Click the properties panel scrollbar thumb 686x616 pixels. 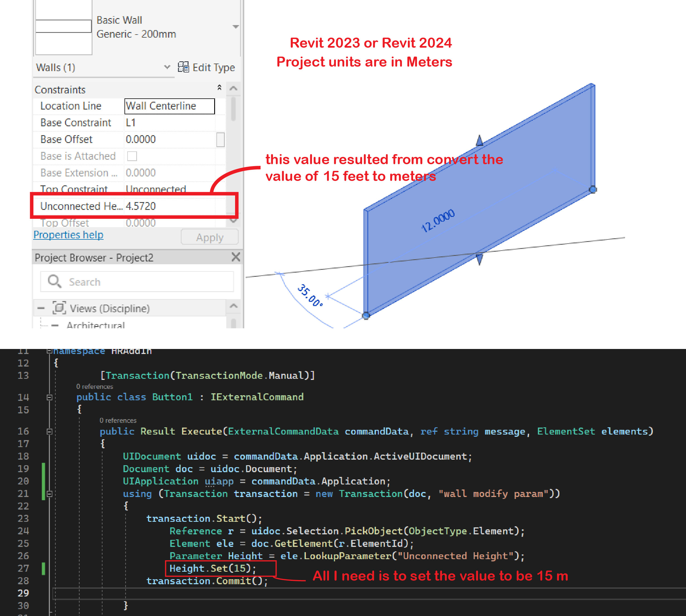pos(233,109)
